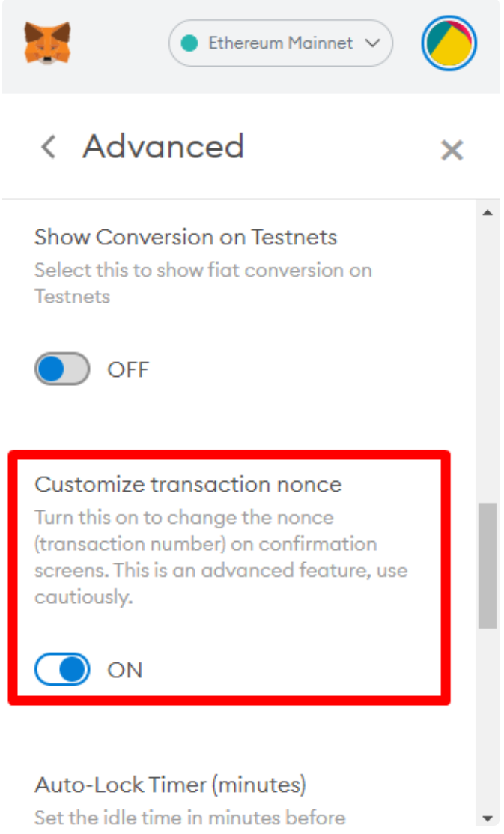Screen dimensions: 504x834
Task: Enable Show Conversion on Testnets toggle
Action: click(x=62, y=369)
